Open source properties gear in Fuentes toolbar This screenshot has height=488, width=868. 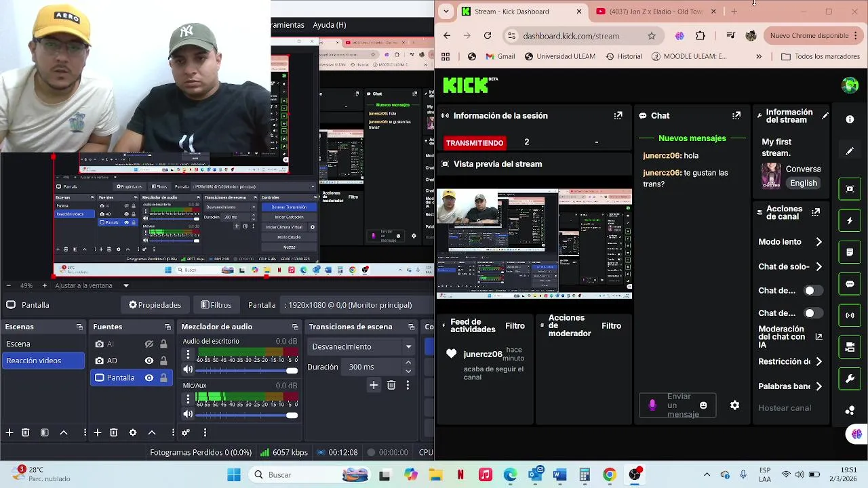(x=133, y=432)
